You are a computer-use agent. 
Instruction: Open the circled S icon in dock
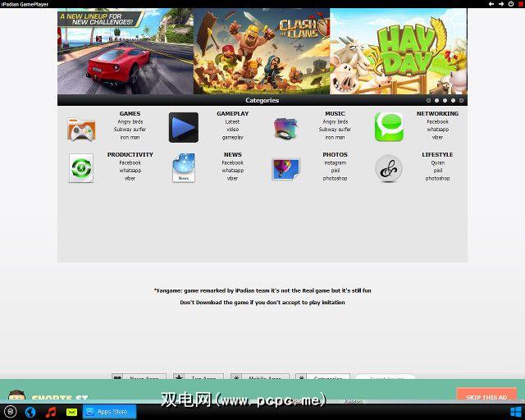10,411
